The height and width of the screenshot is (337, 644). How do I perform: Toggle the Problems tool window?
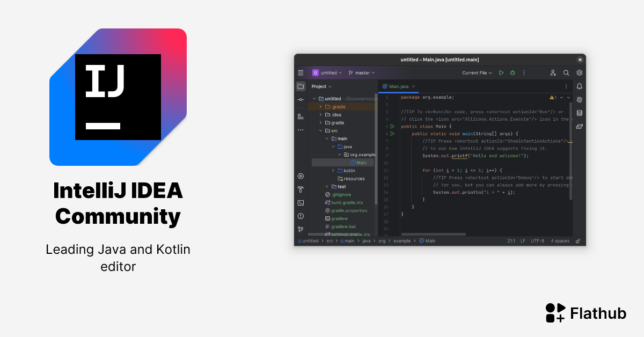(x=301, y=216)
